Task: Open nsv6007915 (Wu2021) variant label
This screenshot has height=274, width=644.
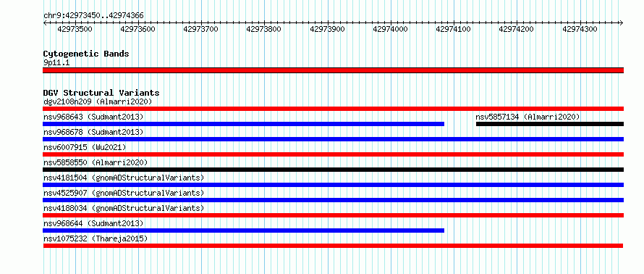Action: [85, 147]
